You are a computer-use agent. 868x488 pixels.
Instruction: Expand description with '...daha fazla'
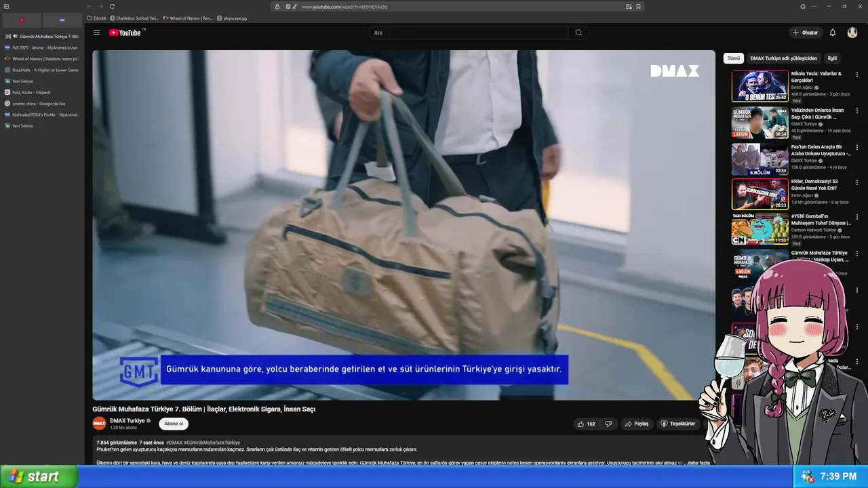point(698,463)
